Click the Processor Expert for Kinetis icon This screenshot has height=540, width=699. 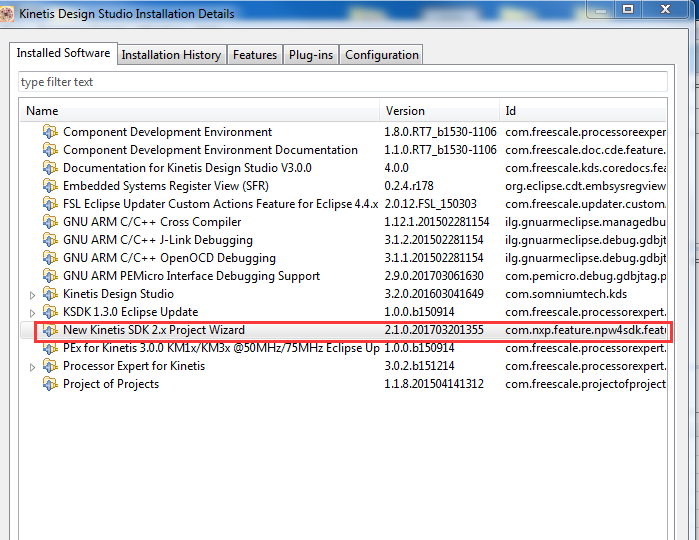coord(50,366)
